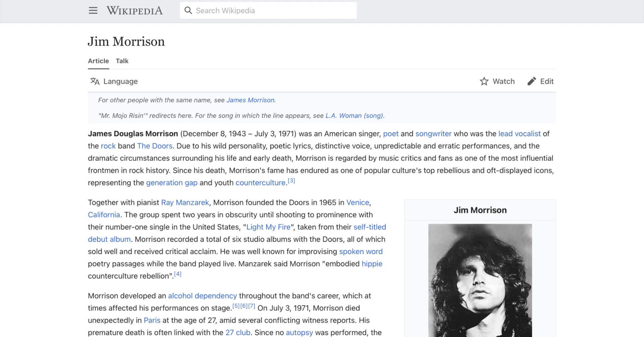This screenshot has height=337, width=644.
Task: Open the generation gap link
Action: click(172, 183)
